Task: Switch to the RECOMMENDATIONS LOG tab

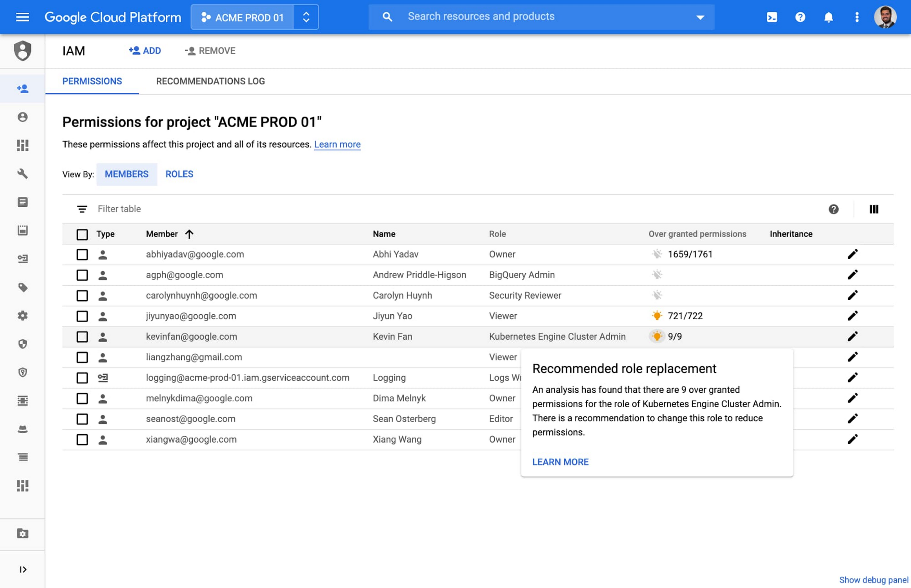Action: [210, 81]
